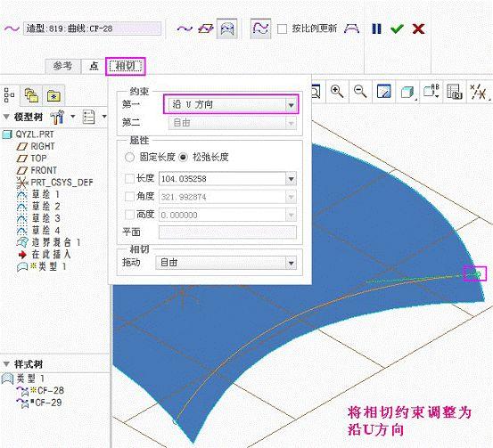Select the curve-on-surface type icon
The image size is (493, 448).
pos(227,29)
